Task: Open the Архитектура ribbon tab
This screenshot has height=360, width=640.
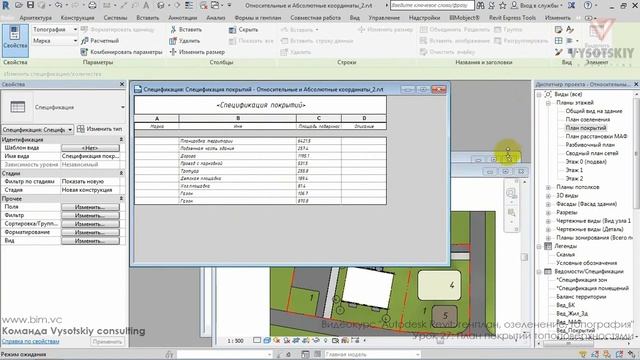Action: (36, 18)
